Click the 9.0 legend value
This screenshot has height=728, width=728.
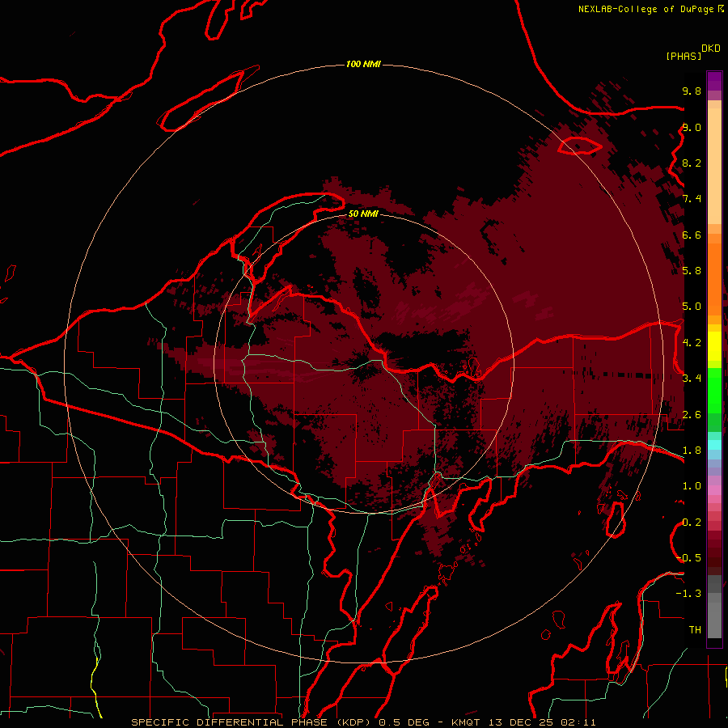[692, 127]
